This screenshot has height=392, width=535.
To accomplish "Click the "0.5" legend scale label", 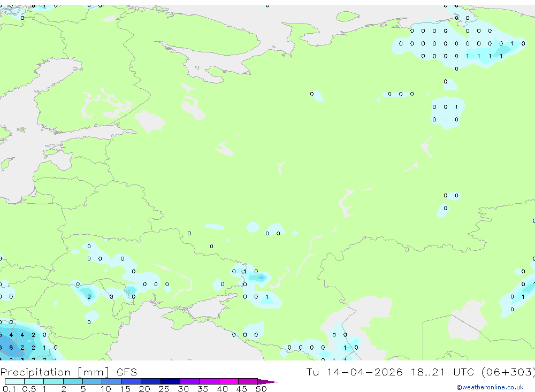I will click(x=29, y=389).
